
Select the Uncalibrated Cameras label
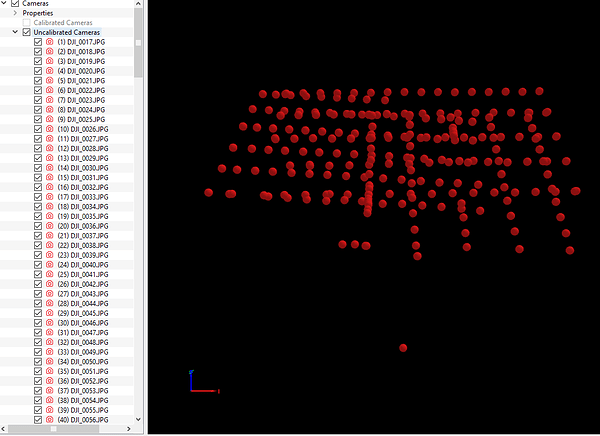click(x=67, y=32)
